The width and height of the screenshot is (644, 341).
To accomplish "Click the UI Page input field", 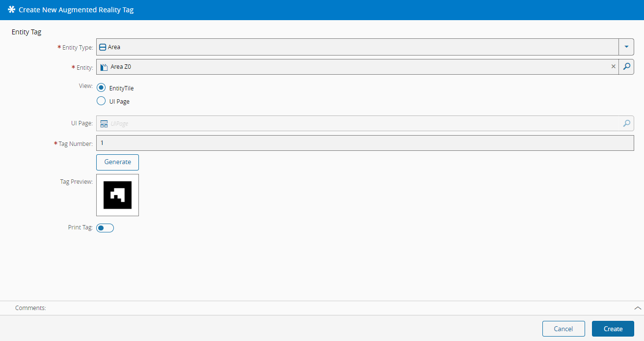I will tap(365, 123).
